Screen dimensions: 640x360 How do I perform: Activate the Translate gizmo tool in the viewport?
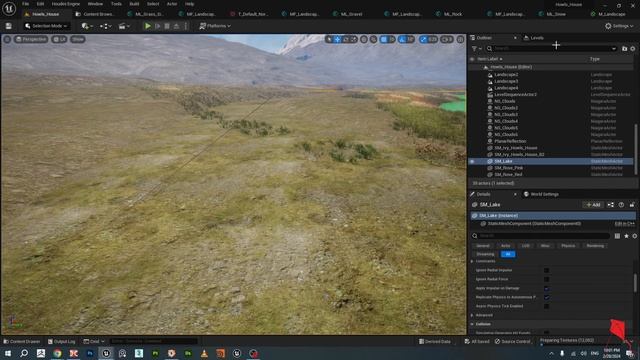[x=338, y=40]
